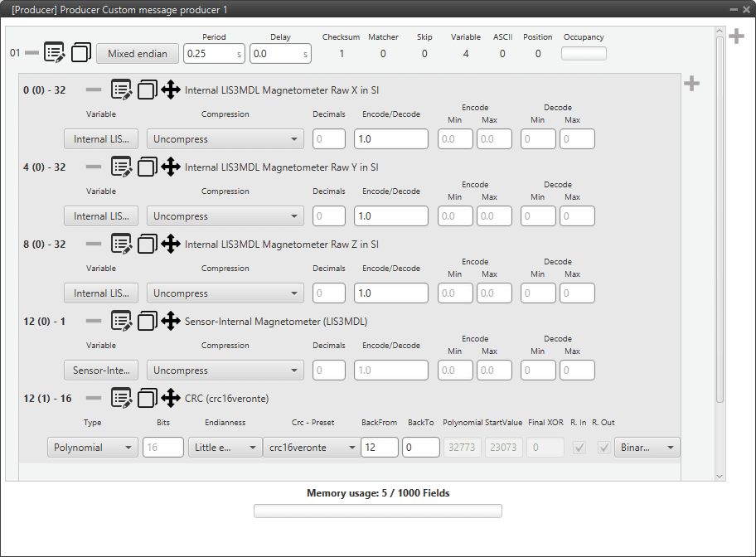This screenshot has width=756, height=557.
Task: Open the Endianness Little e... dropdown
Action: (x=225, y=448)
